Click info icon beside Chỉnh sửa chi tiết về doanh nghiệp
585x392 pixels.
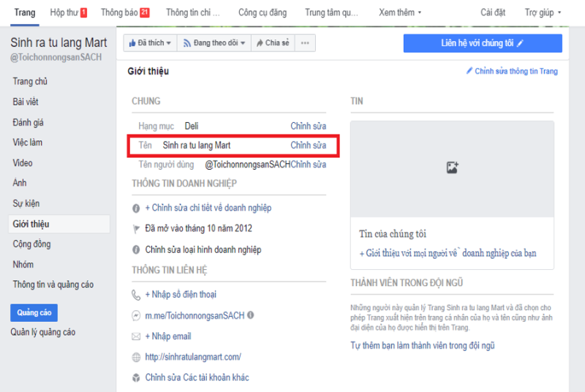click(x=136, y=208)
